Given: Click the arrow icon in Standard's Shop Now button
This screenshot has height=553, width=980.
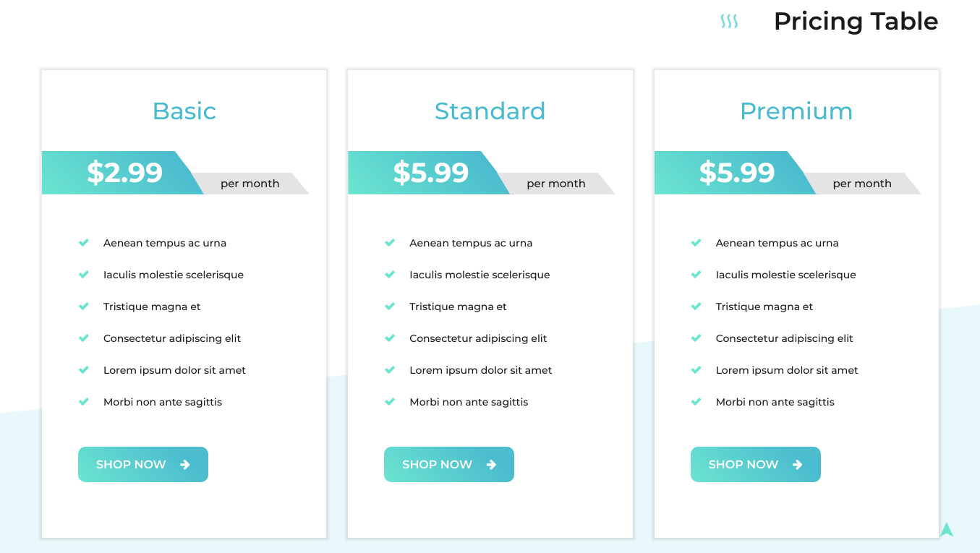Looking at the screenshot, I should [491, 465].
